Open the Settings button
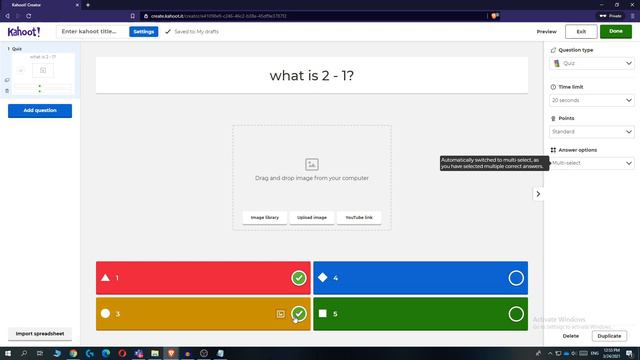 click(144, 31)
